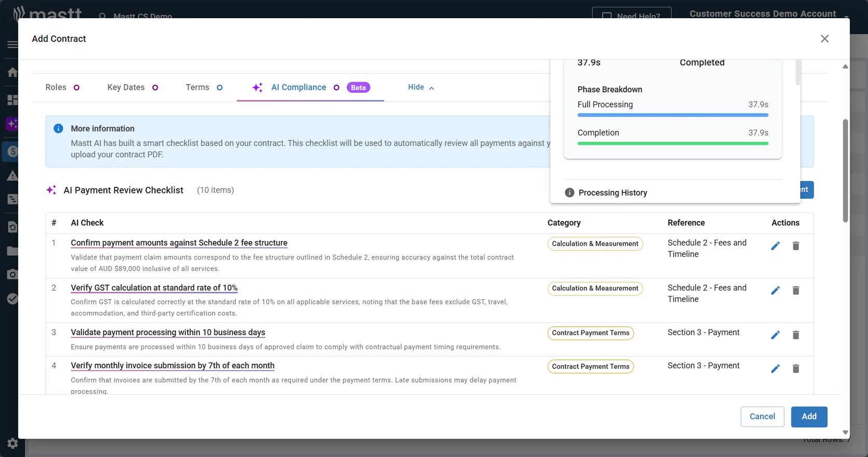Click the Reference column header
This screenshot has width=868, height=457.
coord(686,223)
